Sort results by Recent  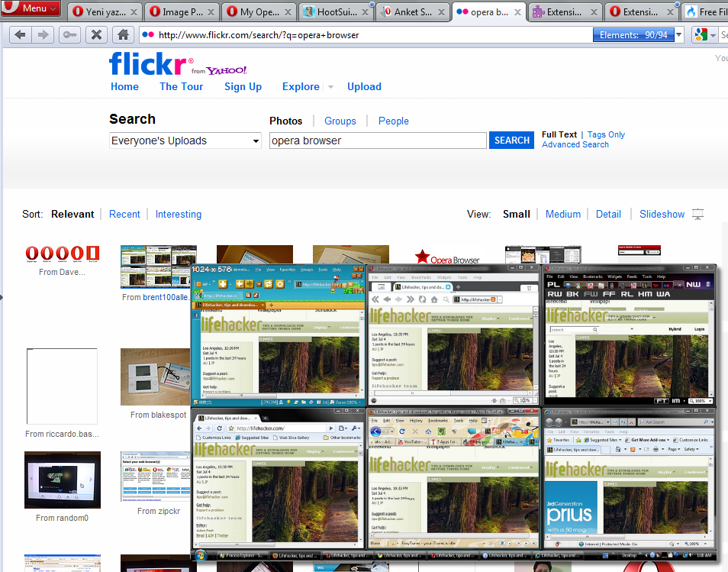tap(124, 214)
